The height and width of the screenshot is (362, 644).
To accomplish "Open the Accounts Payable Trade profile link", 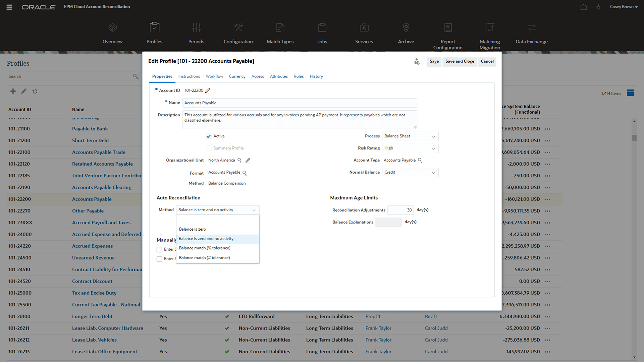I will point(99,152).
